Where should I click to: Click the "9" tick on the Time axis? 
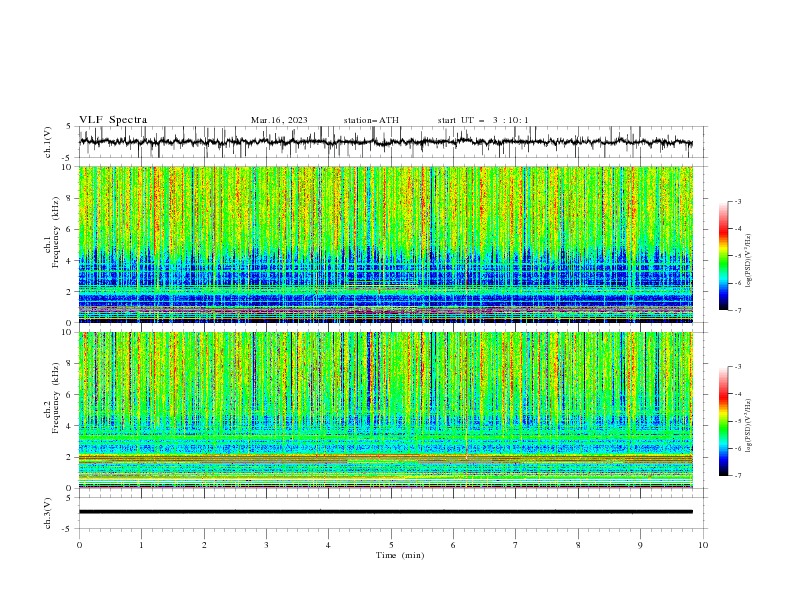640,545
